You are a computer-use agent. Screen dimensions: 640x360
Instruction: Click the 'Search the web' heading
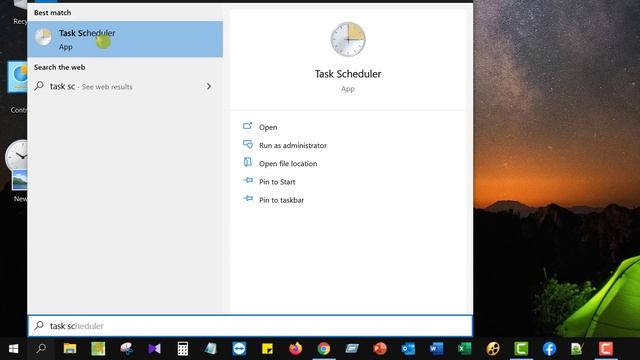60,67
